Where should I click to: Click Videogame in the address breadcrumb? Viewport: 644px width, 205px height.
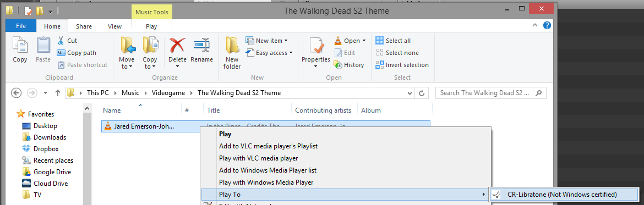pyautogui.click(x=168, y=93)
